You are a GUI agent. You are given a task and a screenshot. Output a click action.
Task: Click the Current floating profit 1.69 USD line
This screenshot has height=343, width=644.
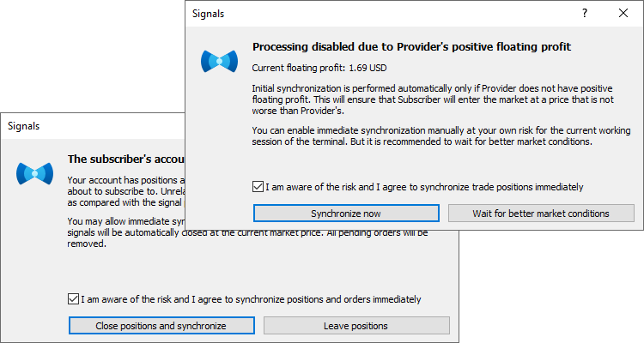coord(319,68)
